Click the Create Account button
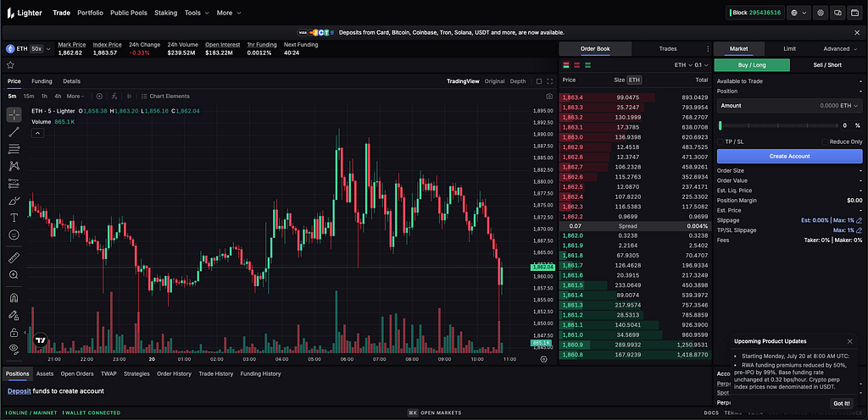 tap(789, 156)
